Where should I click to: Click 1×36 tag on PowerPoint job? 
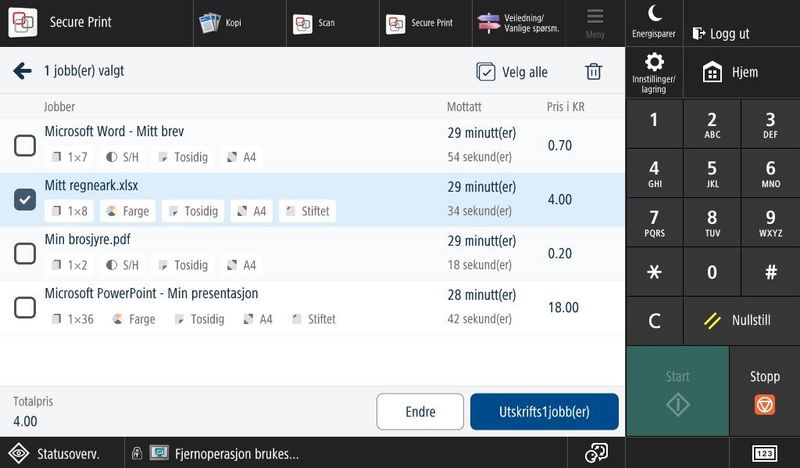pyautogui.click(x=72, y=319)
